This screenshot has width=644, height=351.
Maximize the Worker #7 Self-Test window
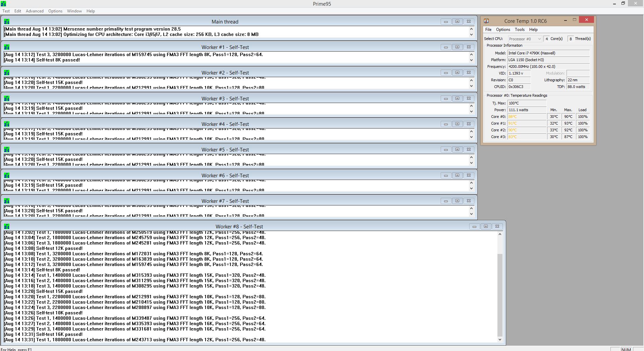coord(457,201)
